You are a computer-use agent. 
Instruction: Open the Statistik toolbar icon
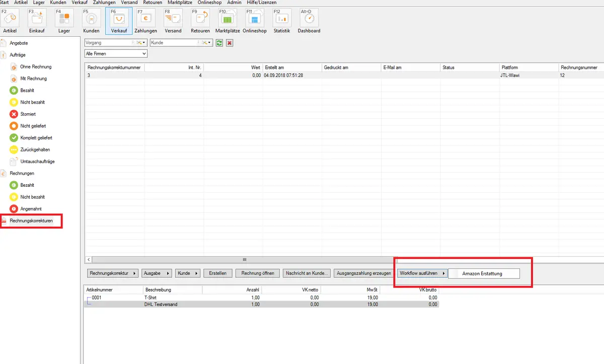(x=282, y=21)
